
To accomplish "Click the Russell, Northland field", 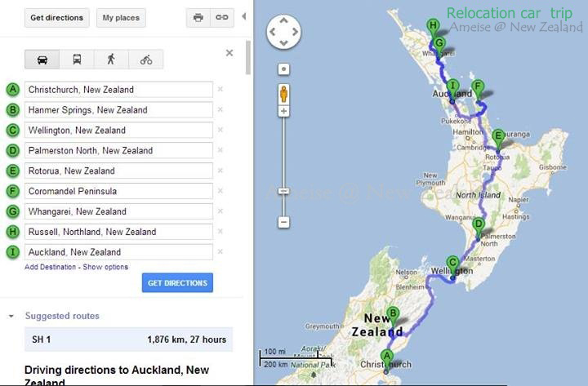I will click(x=119, y=232).
